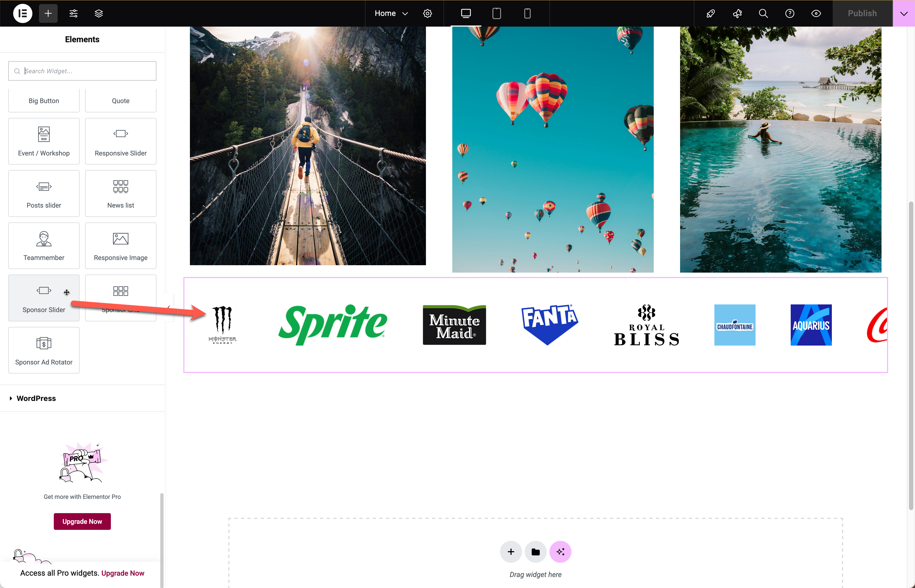
Task: Click the Elementor logo icon
Action: tap(23, 13)
